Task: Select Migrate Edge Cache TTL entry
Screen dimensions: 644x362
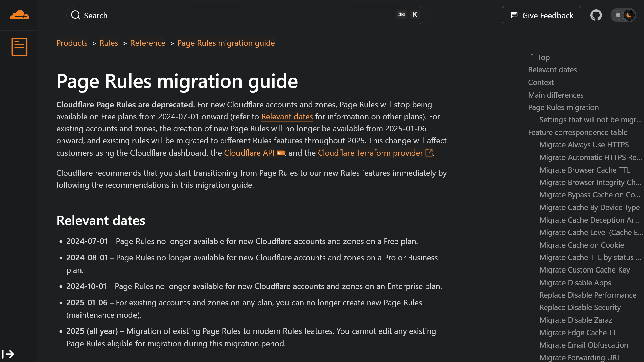Action: [580, 333]
